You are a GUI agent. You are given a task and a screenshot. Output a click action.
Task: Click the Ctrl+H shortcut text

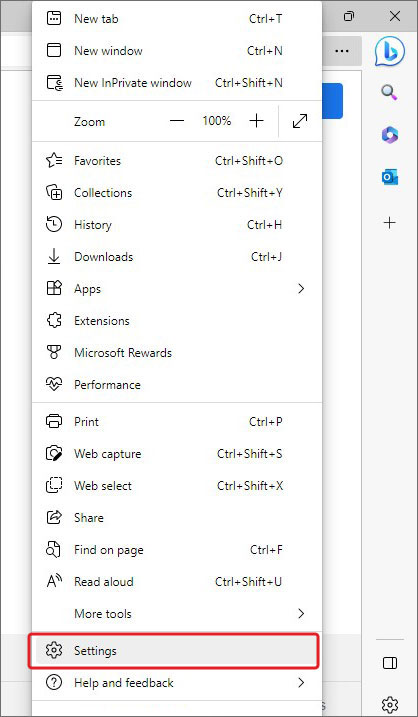(x=265, y=225)
